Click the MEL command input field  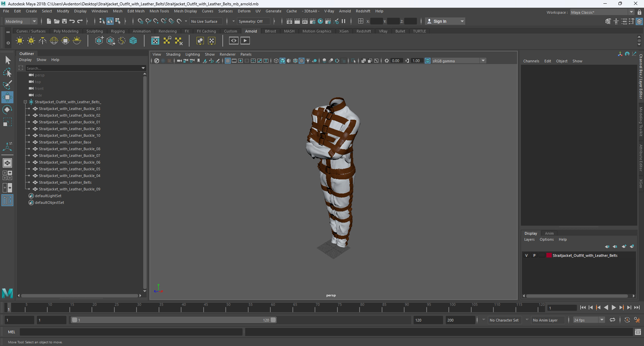pyautogui.click(x=131, y=332)
